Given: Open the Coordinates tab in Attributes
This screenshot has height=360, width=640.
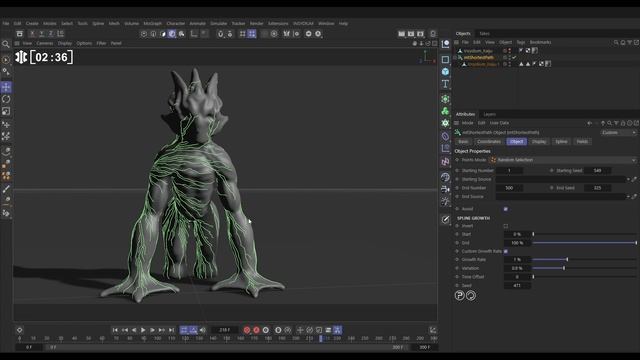Looking at the screenshot, I should [x=489, y=142].
